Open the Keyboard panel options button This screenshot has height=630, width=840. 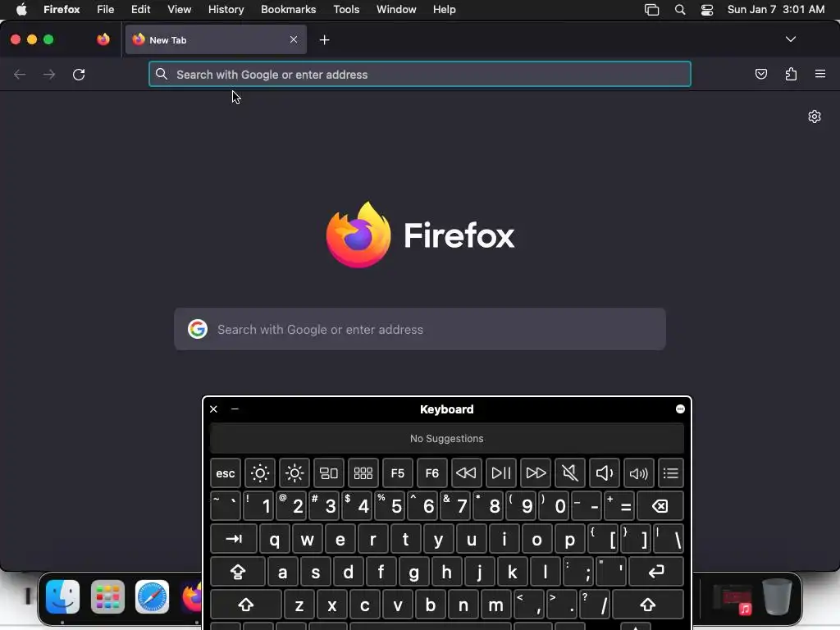click(680, 409)
